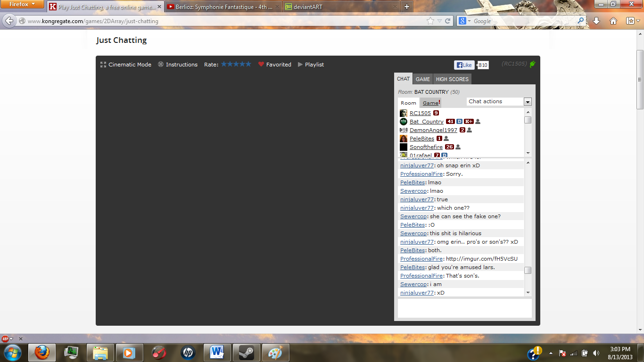Click the user list scrollbar up arrow
644x362 pixels.
point(528,112)
